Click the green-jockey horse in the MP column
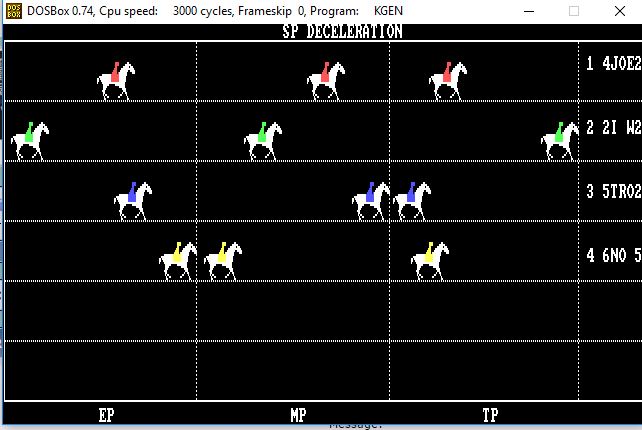 coord(263,141)
